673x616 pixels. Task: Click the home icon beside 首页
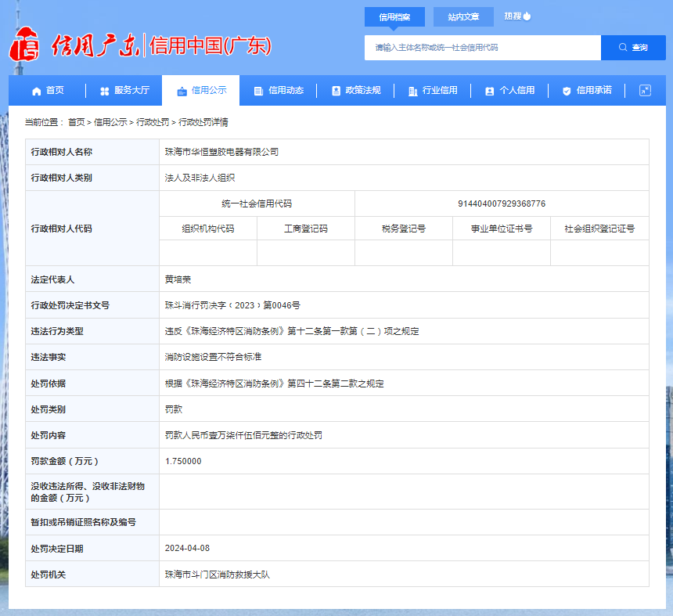(x=37, y=91)
